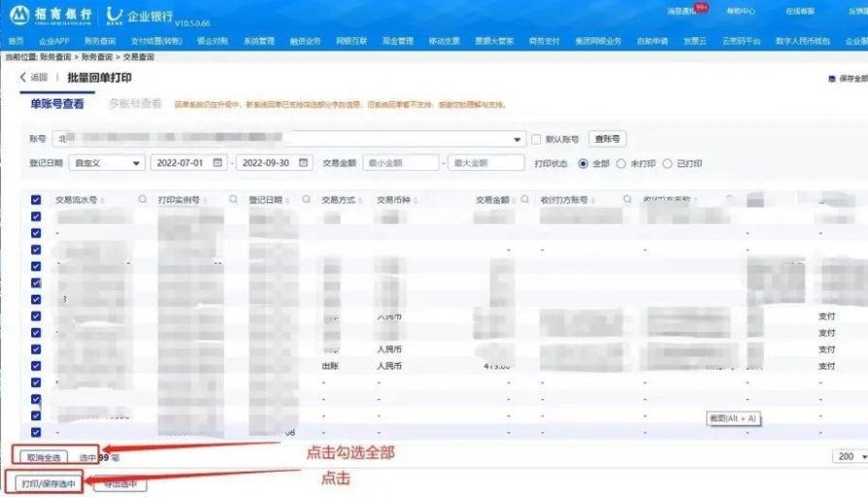Image resolution: width=868 pixels, height=497 pixels.
Task: Open 首页 in the navigation bar
Action: (x=16, y=41)
